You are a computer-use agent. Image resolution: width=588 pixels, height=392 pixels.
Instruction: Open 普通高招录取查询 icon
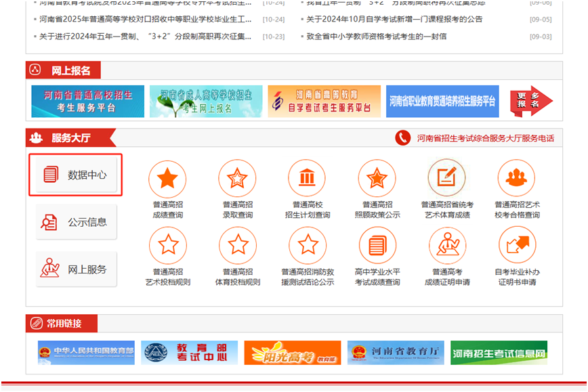tap(237, 179)
